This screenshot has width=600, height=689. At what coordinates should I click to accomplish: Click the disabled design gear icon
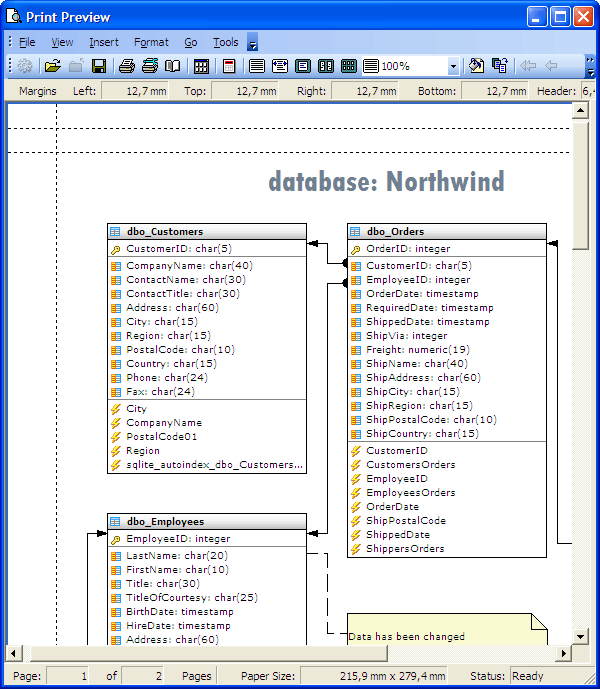tap(25, 66)
